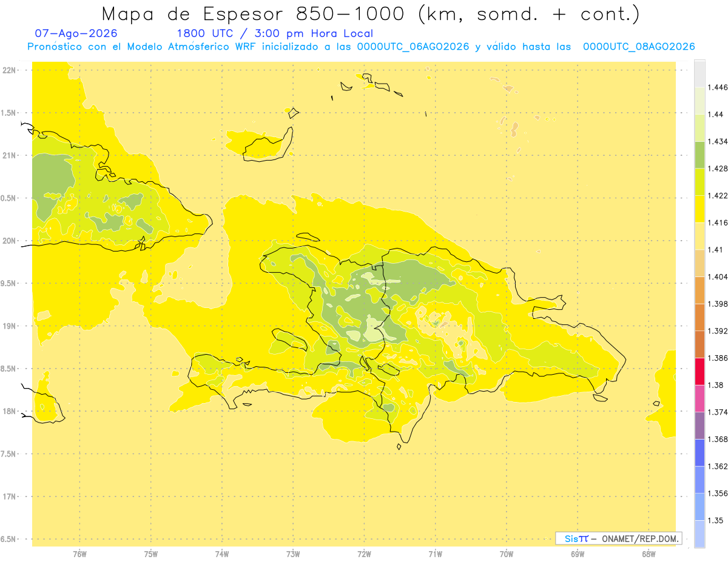Pick the blue legend swatch between 1.362 and 1.368
This screenshot has width=728, height=562.
coord(699,452)
